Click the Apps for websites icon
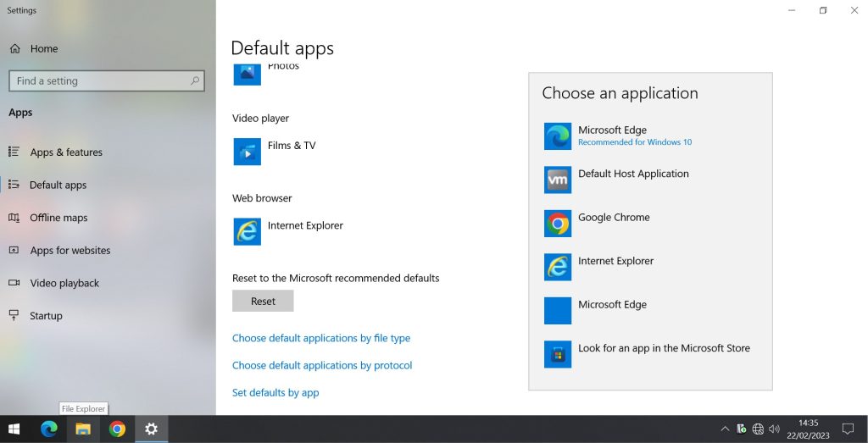 [14, 250]
